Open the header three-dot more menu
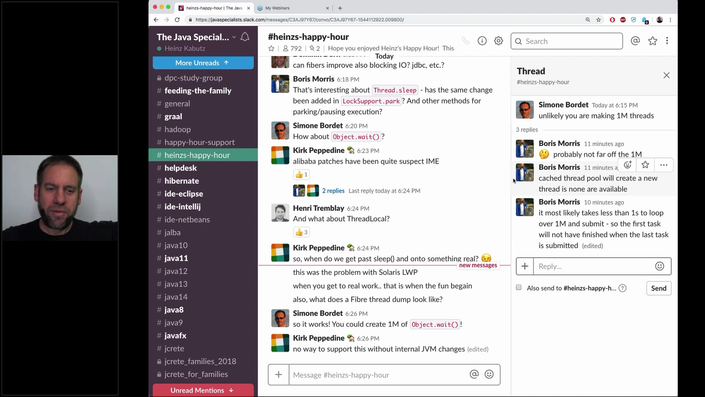Image resolution: width=705 pixels, height=397 pixels. click(667, 41)
